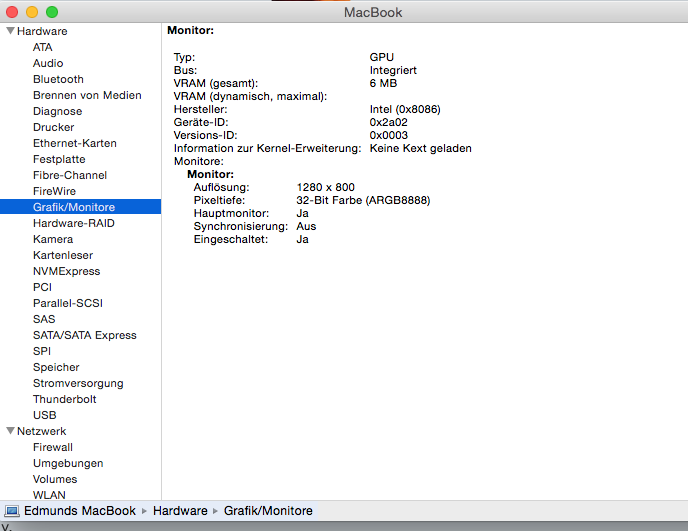This screenshot has height=531, width=688.
Task: Click Grafik/Monitore in the path bar
Action: [x=268, y=511]
